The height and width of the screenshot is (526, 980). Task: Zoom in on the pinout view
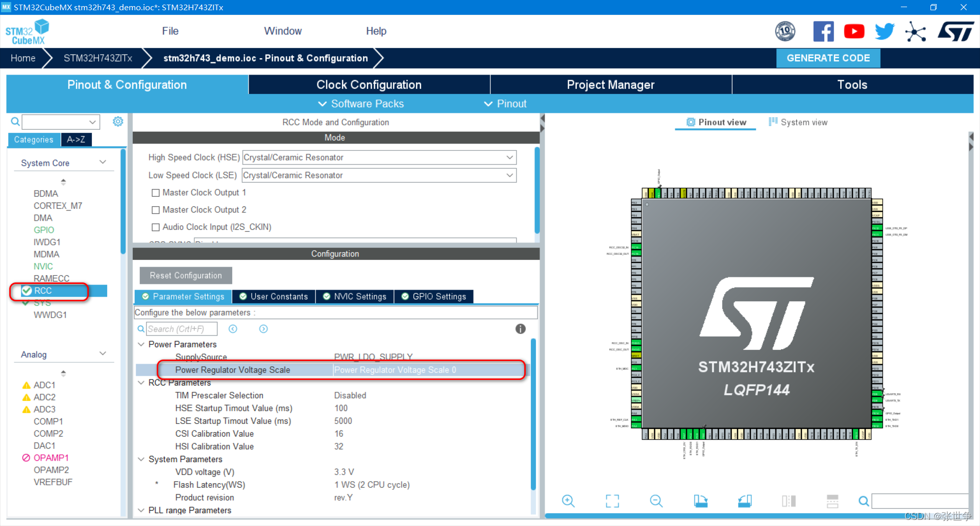568,501
